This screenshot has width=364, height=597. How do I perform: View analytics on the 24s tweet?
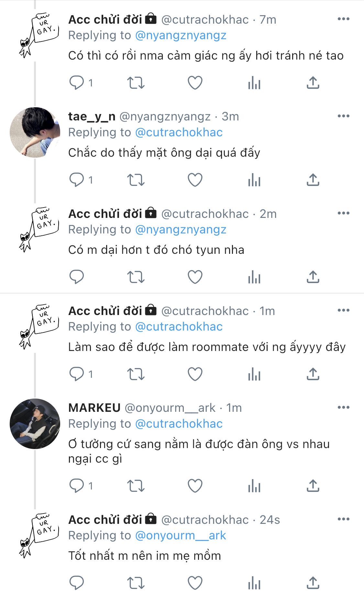point(254,583)
